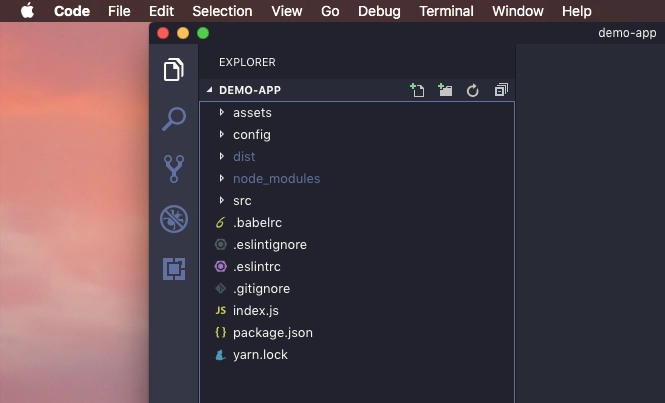The height and width of the screenshot is (403, 665).
Task: Open the Search view in activity bar
Action: (x=174, y=119)
